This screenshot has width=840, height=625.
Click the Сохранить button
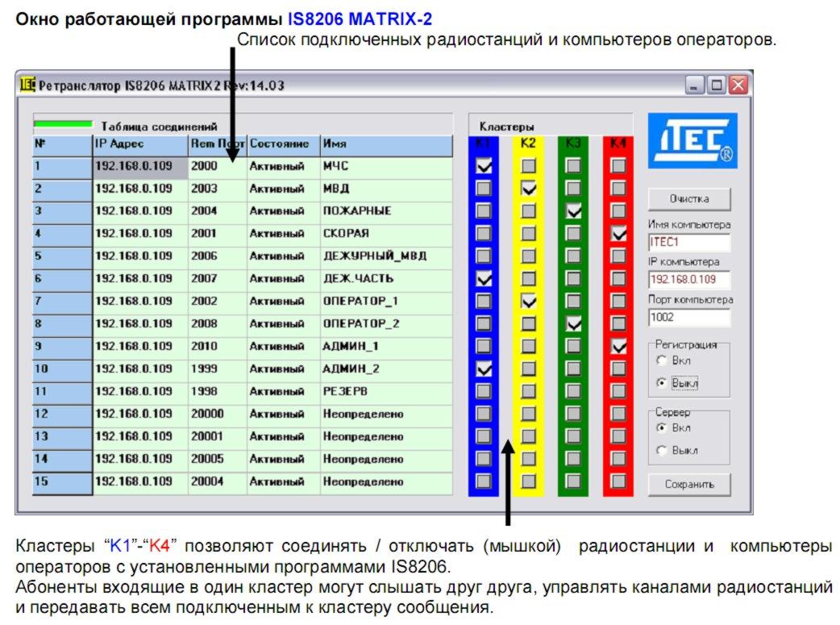[x=689, y=485]
